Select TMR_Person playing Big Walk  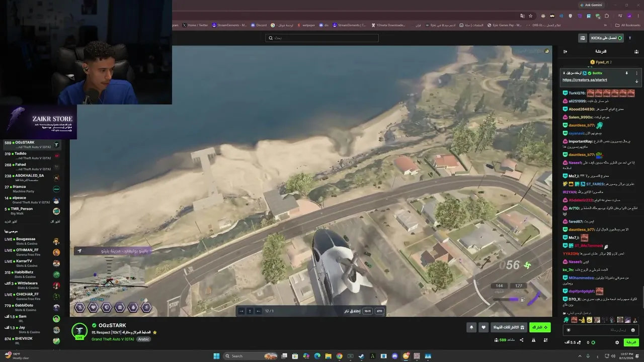point(32,211)
